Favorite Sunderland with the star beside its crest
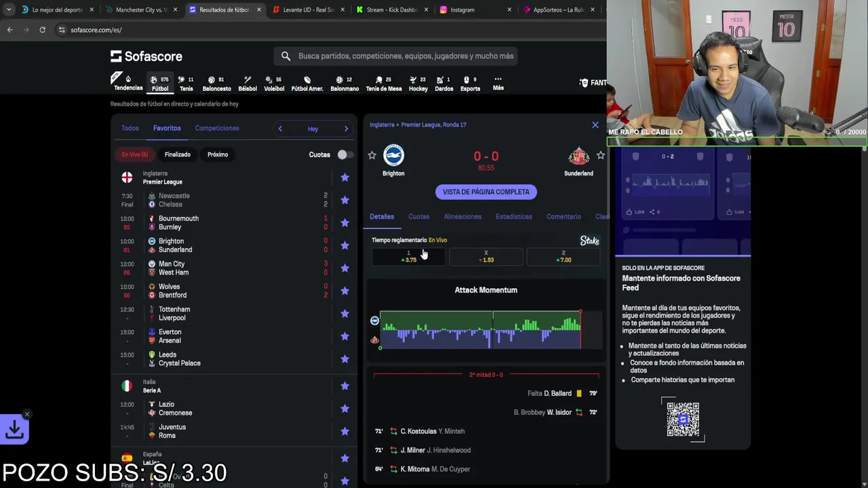The height and width of the screenshot is (488, 868). click(601, 155)
